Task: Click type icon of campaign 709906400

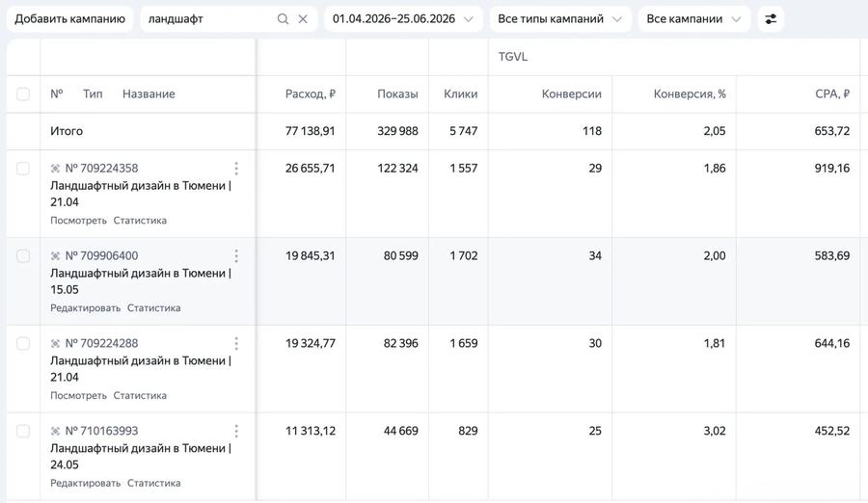Action: tap(55, 255)
